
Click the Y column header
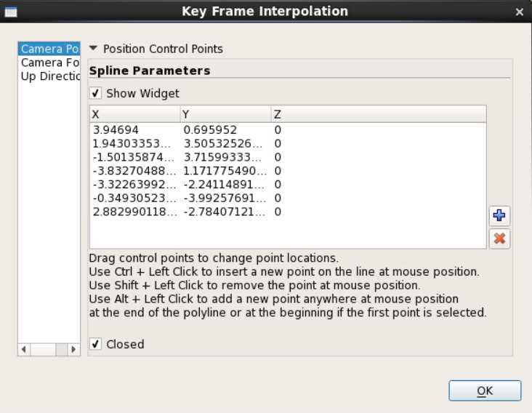click(225, 114)
